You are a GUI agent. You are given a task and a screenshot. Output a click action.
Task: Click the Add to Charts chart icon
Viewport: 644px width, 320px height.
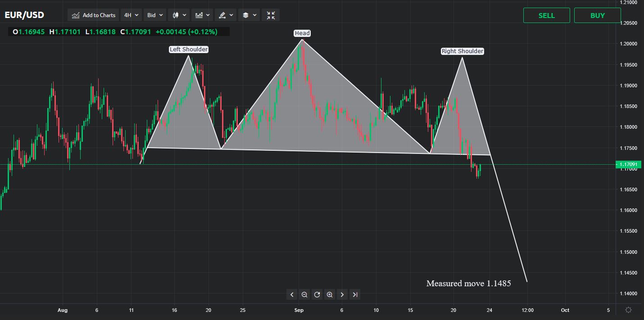[x=76, y=15]
